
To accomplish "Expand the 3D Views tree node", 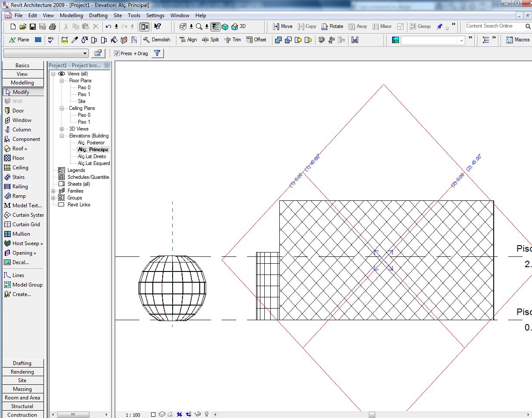I will [62, 129].
